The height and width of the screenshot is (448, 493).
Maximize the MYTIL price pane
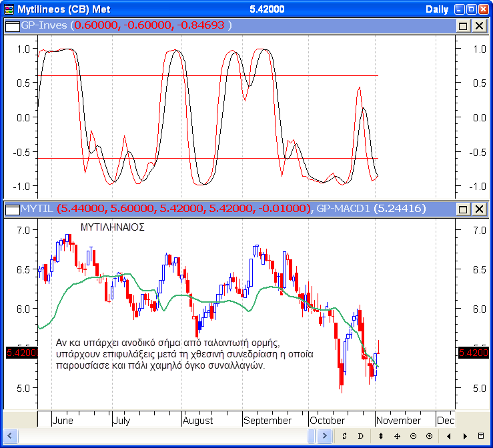click(x=463, y=209)
